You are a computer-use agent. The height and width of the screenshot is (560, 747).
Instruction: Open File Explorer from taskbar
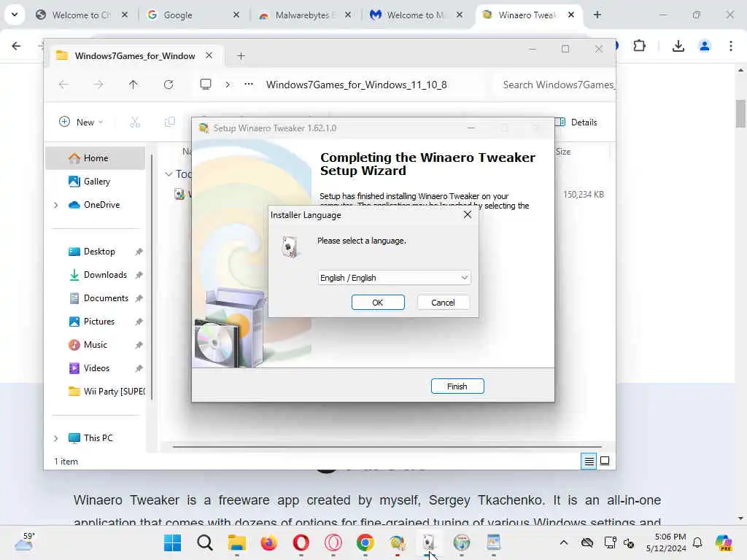tap(237, 542)
